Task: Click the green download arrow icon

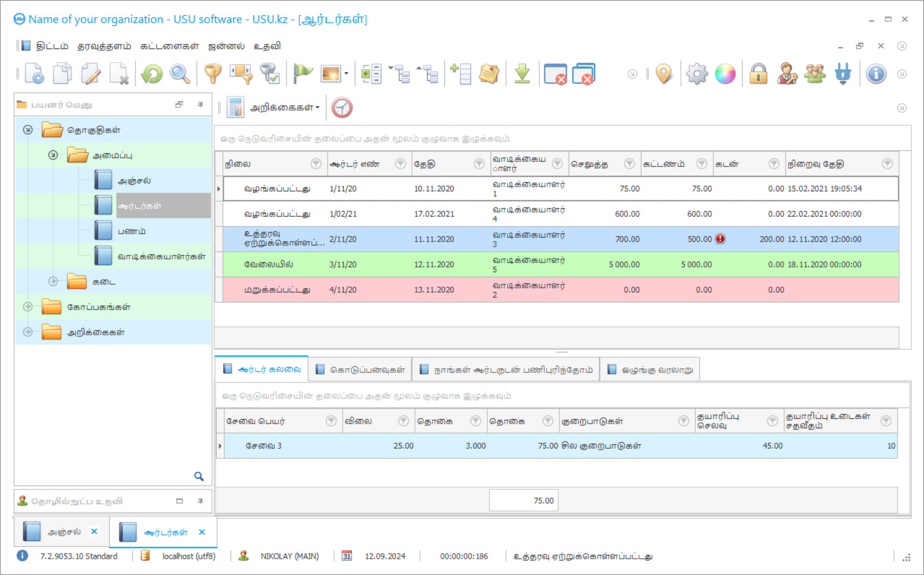Action: (522, 74)
